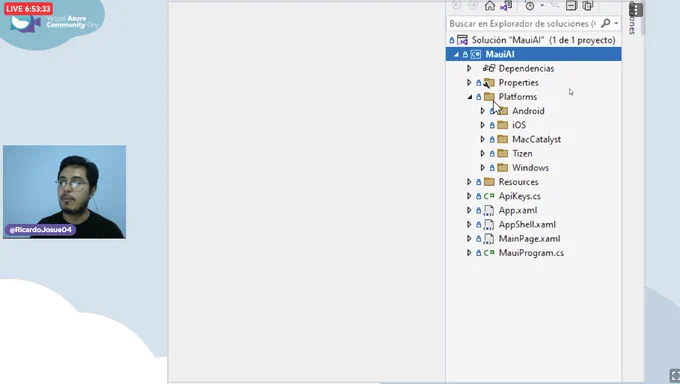Screen dimensions: 680x384
Task: Click the Show All Files icon
Action: (x=588, y=6)
